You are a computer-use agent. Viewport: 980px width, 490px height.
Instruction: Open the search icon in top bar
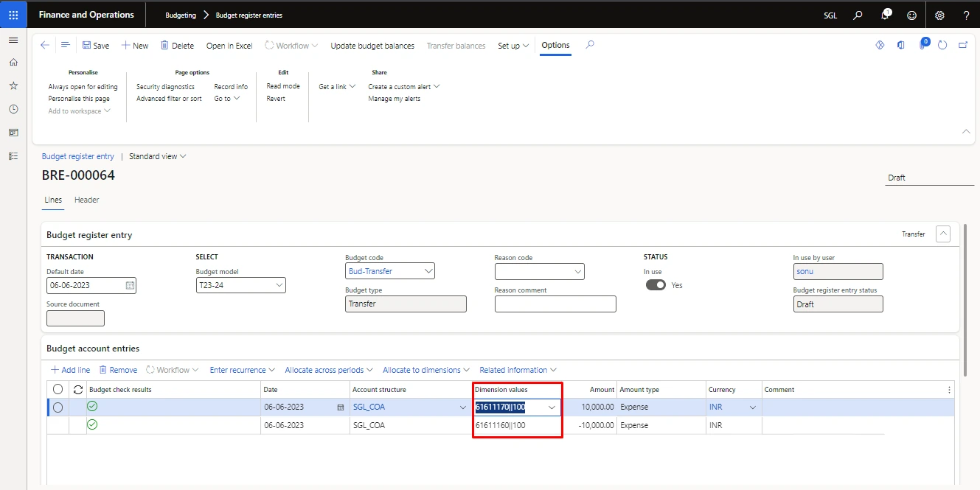858,15
